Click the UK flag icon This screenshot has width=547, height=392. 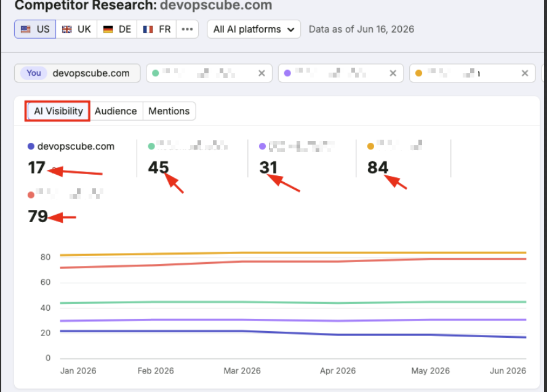coord(66,30)
